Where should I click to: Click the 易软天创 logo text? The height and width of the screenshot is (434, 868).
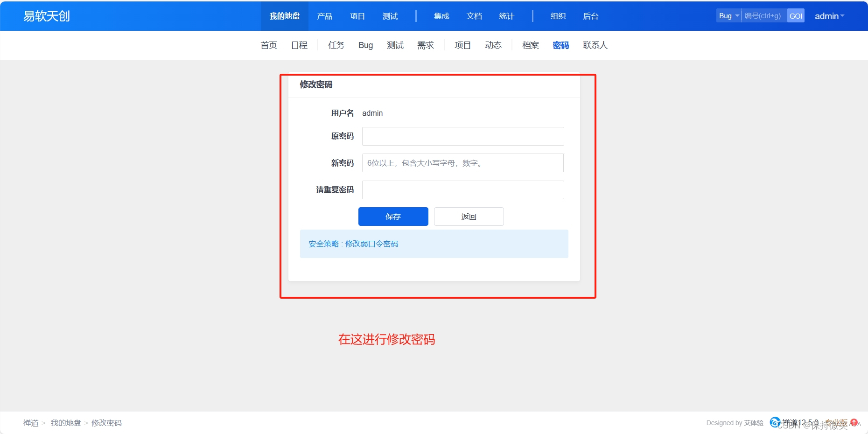pos(47,16)
